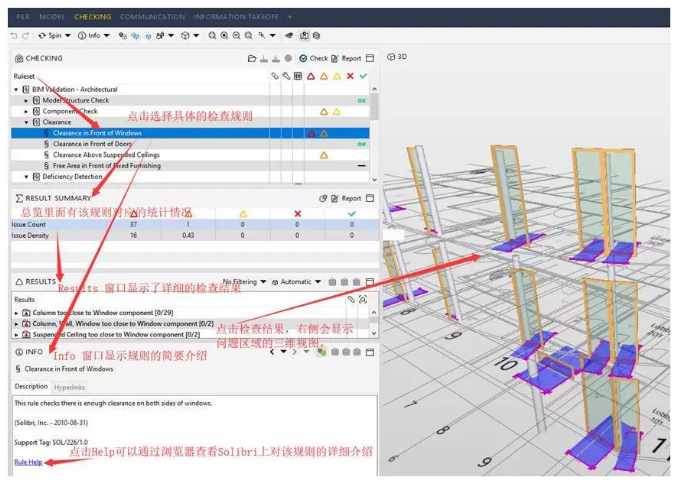The width and height of the screenshot is (680, 486).
Task: Click the Zoom Out magnifier icon
Action: [x=236, y=36]
